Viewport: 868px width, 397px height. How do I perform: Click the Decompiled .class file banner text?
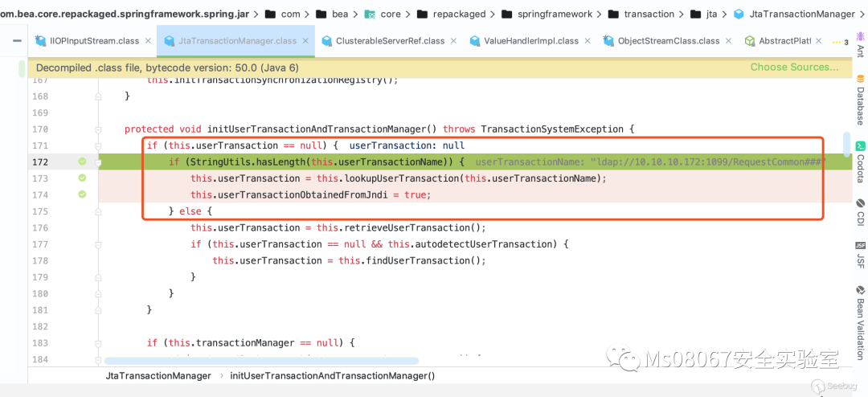[x=167, y=68]
